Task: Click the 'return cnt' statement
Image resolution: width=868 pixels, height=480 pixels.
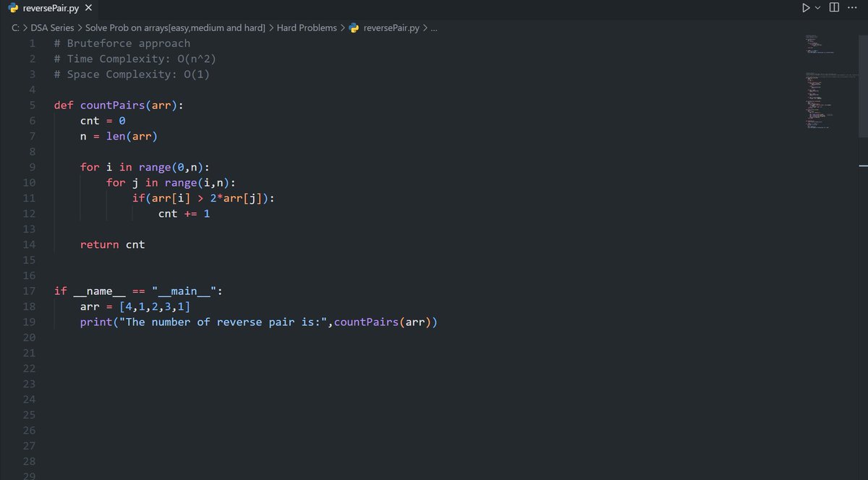Action: tap(112, 244)
